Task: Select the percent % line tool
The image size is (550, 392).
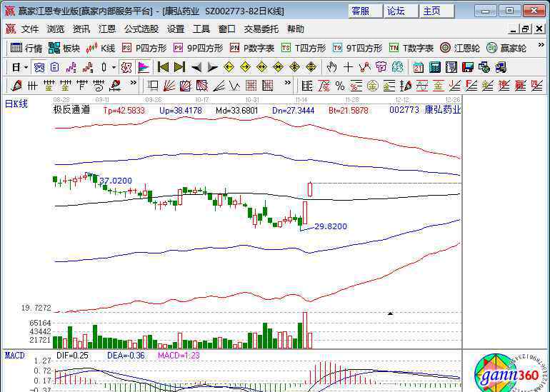Action: 340,86
